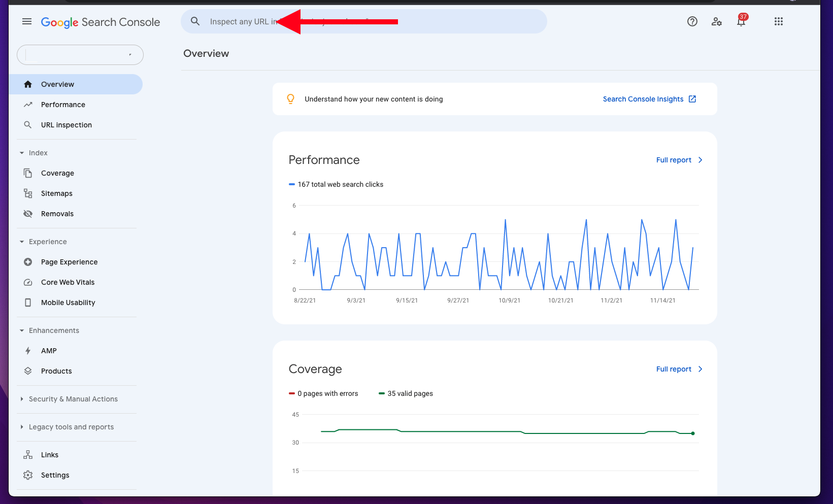
Task: Open notifications bell with 37 badge
Action: click(742, 20)
